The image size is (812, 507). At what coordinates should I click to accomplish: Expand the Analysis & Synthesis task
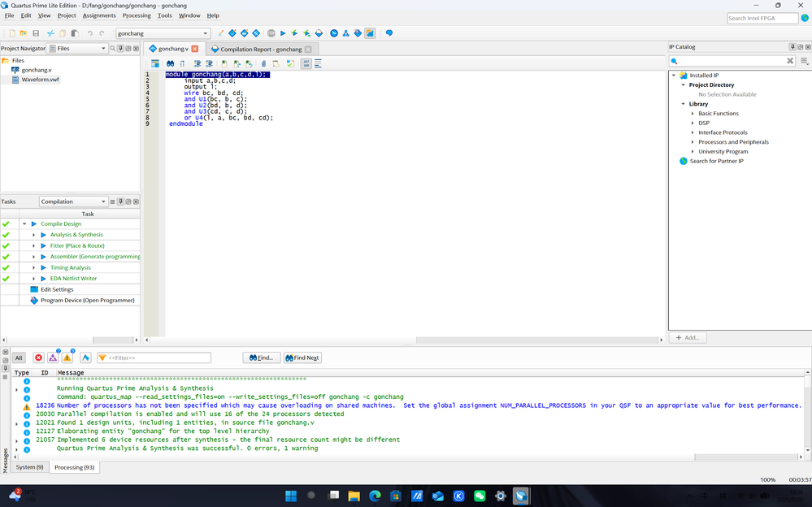(34, 235)
